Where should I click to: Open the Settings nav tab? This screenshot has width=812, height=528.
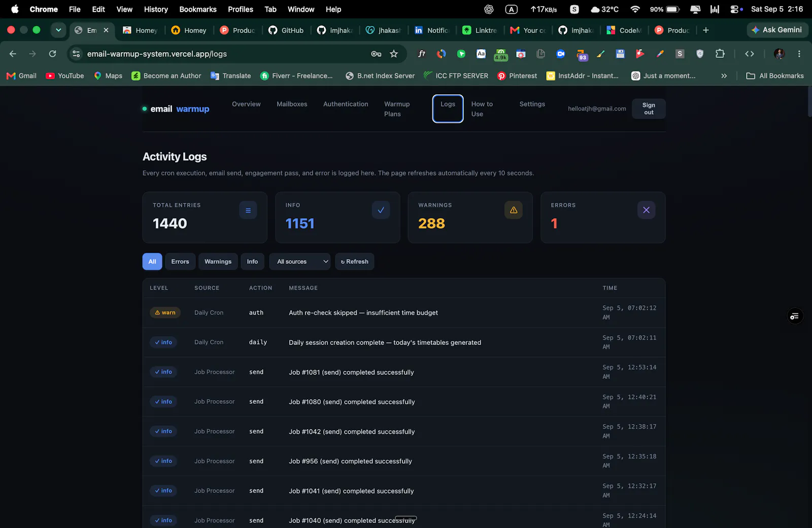pos(532,104)
